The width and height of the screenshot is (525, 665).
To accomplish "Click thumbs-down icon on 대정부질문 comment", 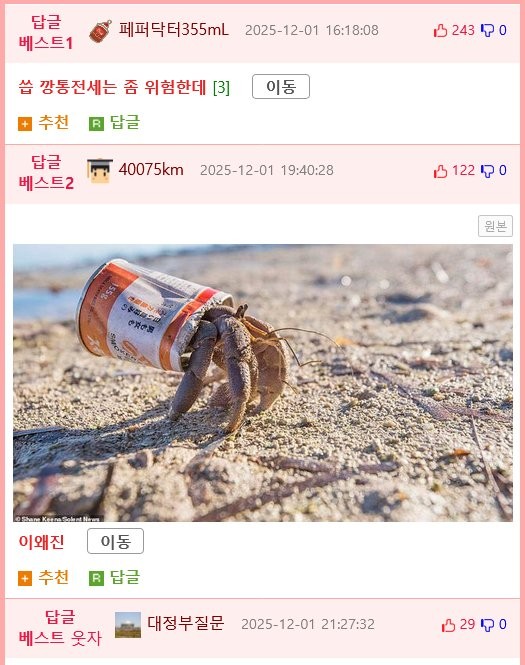I will coord(487,625).
